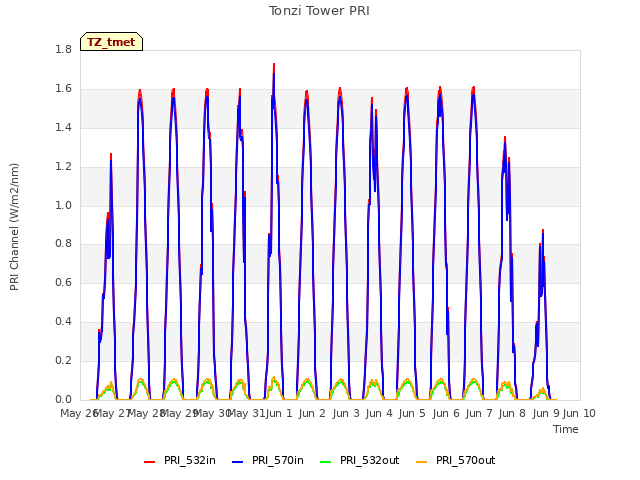Click the 1.8 y-axis tick label
Image resolution: width=640 pixels, height=480 pixels.
pyautogui.click(x=63, y=50)
